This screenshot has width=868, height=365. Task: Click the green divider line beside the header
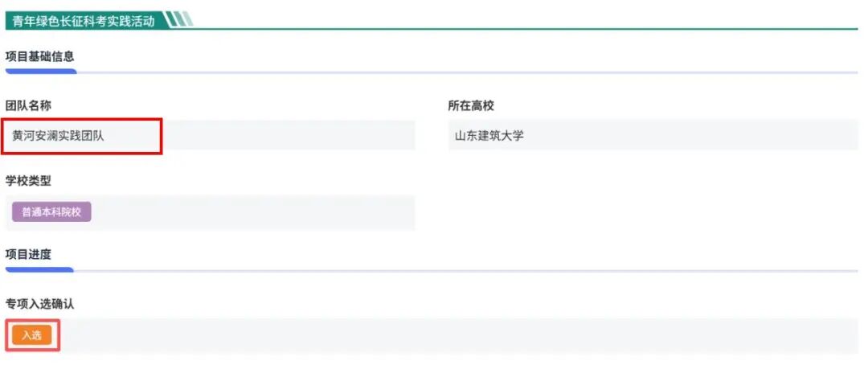tap(526, 29)
